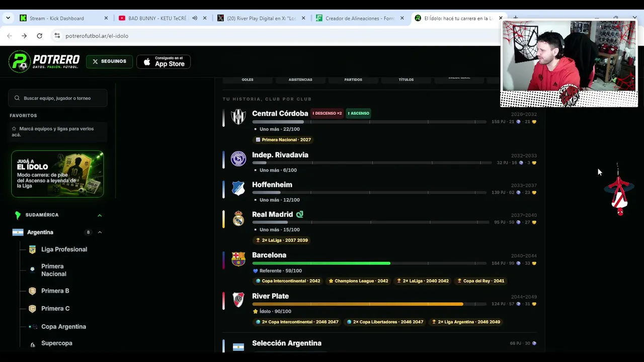
Task: Click the green ASCENSO badge
Action: pos(358,114)
